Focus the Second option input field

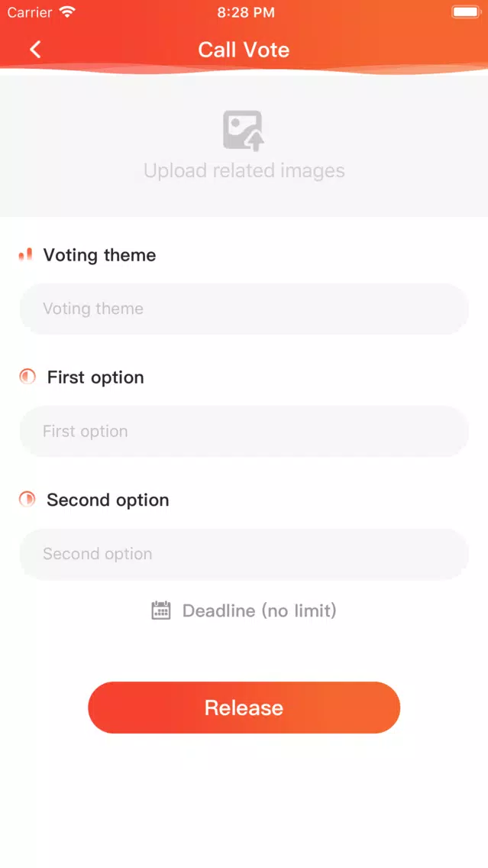244,554
